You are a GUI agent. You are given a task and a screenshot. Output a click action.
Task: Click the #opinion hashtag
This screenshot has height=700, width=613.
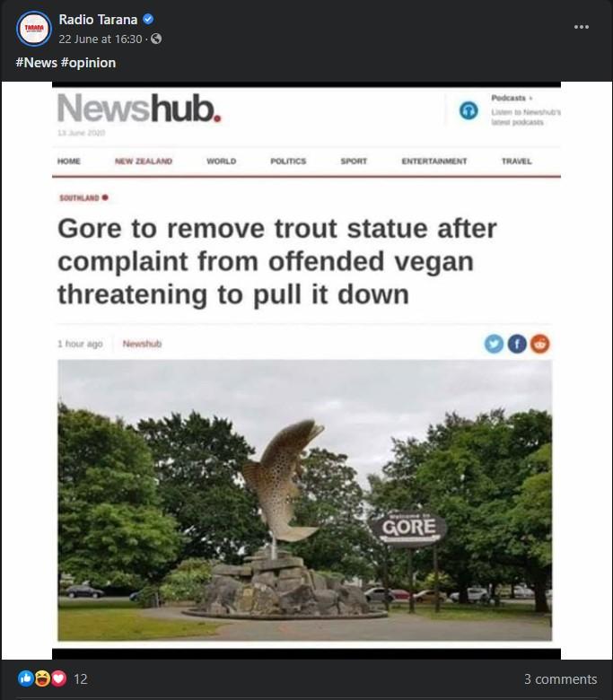[88, 63]
